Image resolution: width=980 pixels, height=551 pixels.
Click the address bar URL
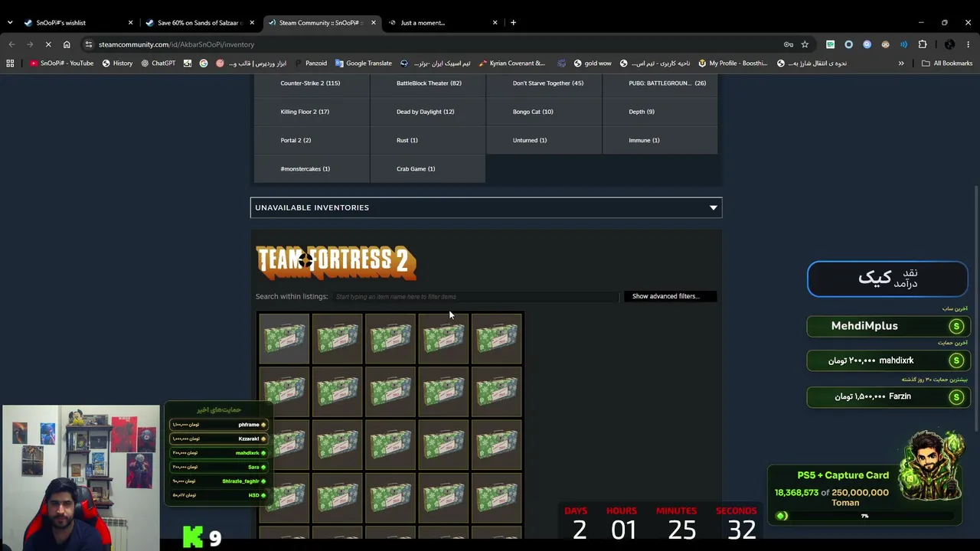(176, 44)
